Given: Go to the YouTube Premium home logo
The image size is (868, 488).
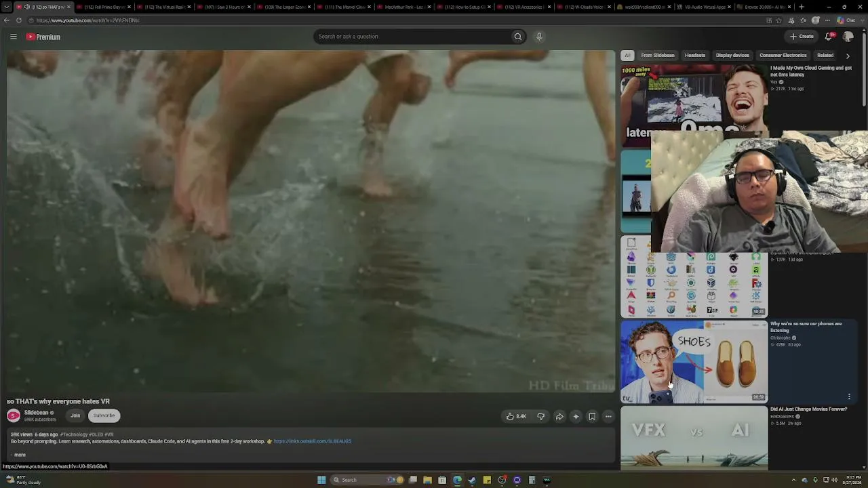Looking at the screenshot, I should [x=43, y=37].
